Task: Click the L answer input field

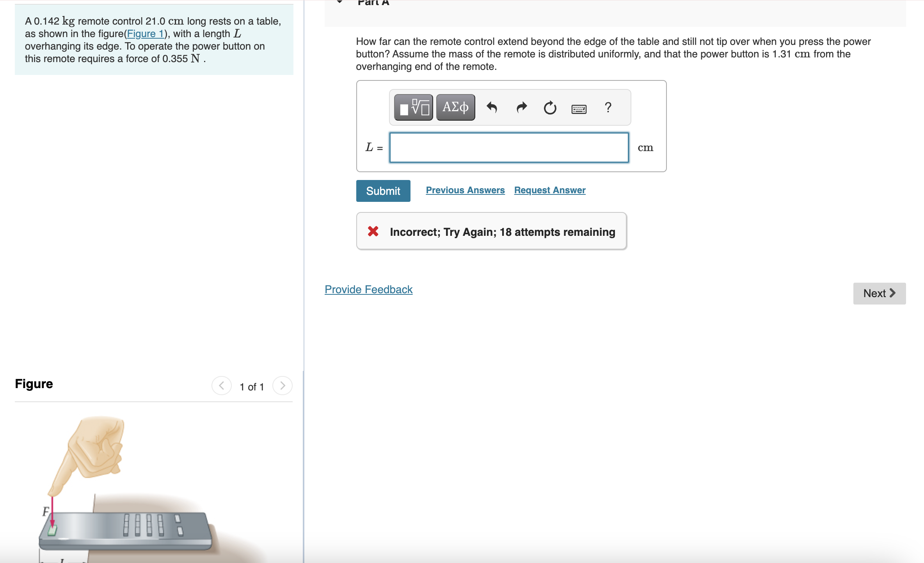Action: tap(509, 148)
